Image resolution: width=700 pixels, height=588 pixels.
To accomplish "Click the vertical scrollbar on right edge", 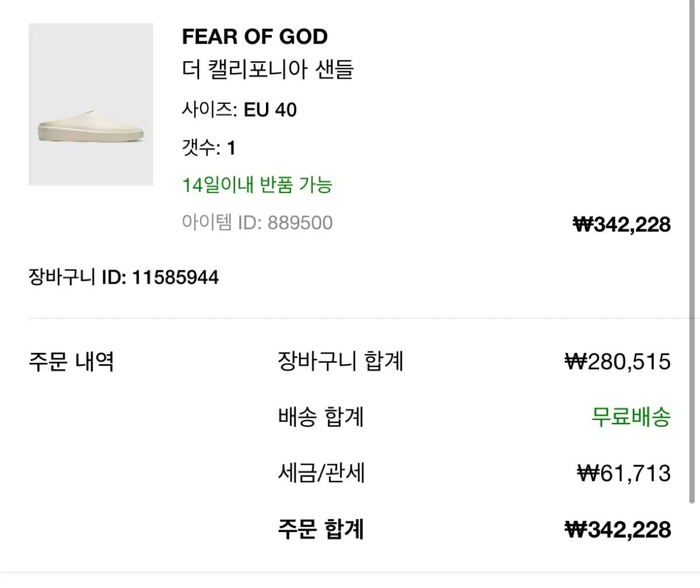I will click(692, 251).
